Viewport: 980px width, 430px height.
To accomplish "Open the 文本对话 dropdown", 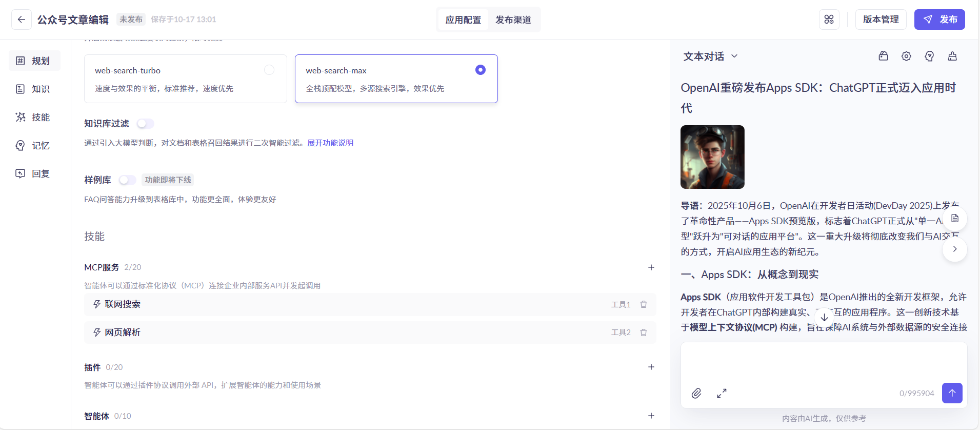I will pos(710,56).
